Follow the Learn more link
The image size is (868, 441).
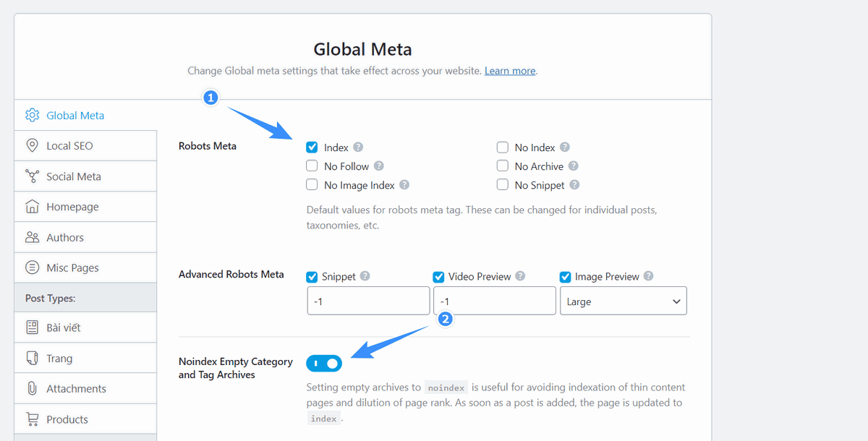tap(510, 71)
